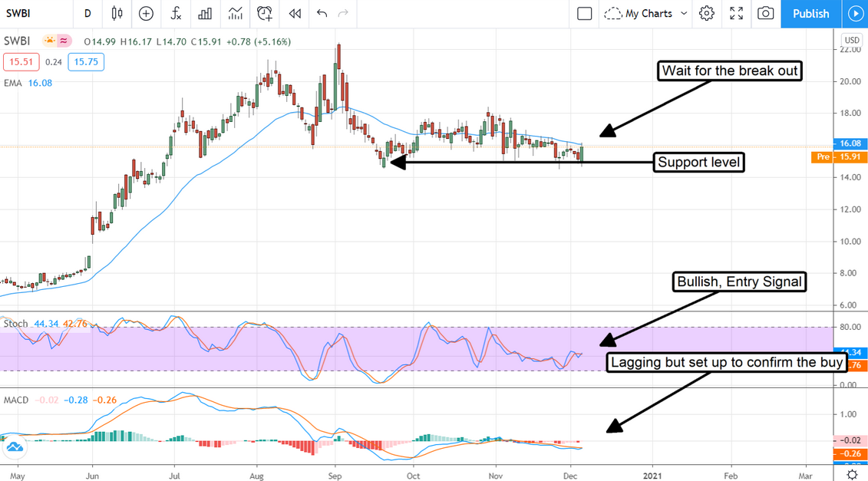Open the financials bar chart icon
The width and height of the screenshot is (868, 481).
205,13
